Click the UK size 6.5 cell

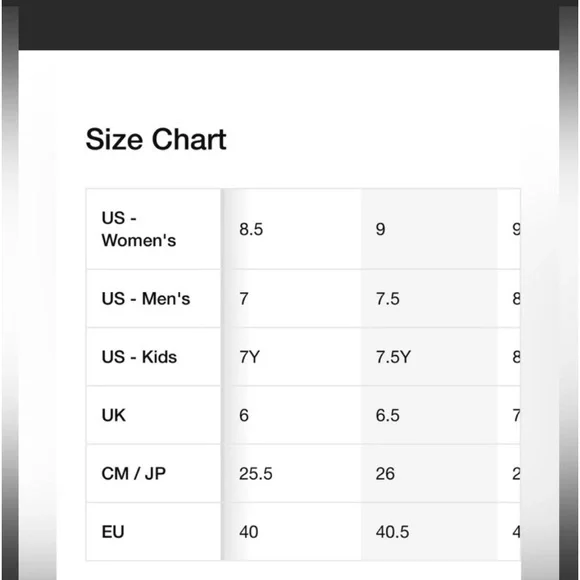tap(429, 415)
